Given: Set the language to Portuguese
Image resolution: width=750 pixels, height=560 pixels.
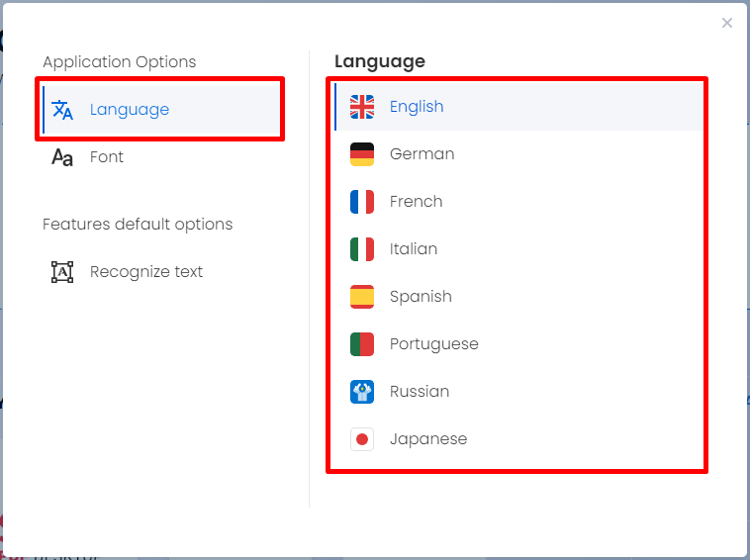Looking at the screenshot, I should pyautogui.click(x=519, y=344).
